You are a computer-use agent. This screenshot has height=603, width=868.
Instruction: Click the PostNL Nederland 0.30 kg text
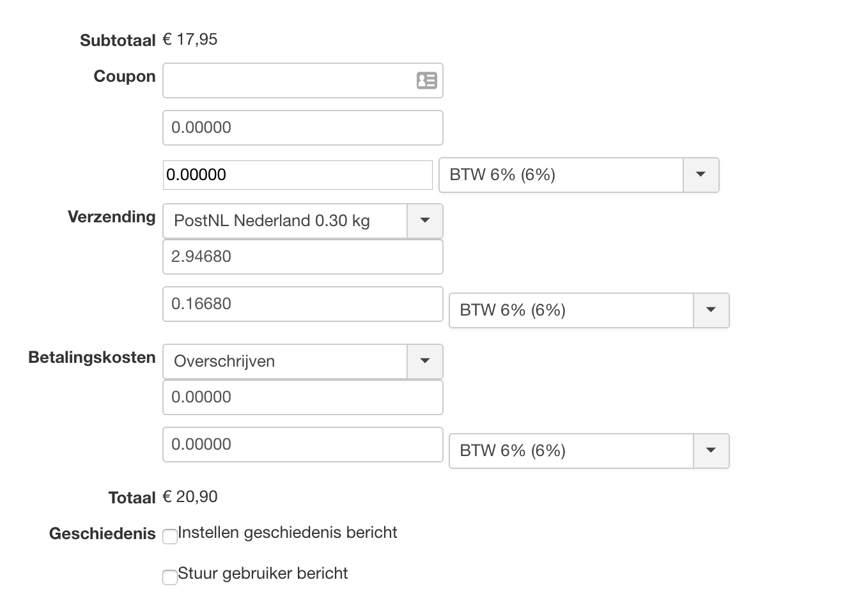pyautogui.click(x=272, y=221)
